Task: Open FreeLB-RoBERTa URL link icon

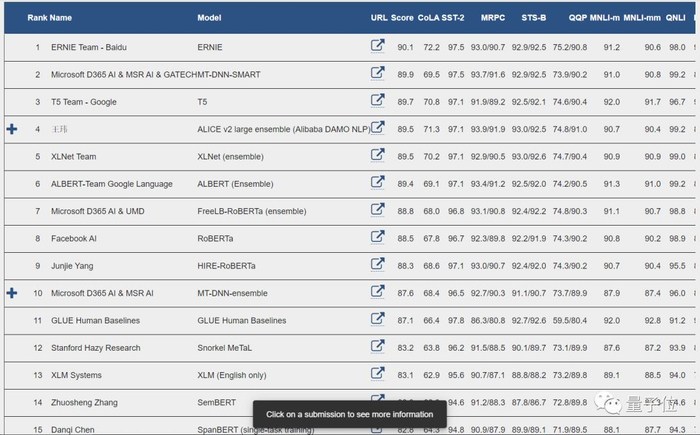Action: (x=378, y=210)
